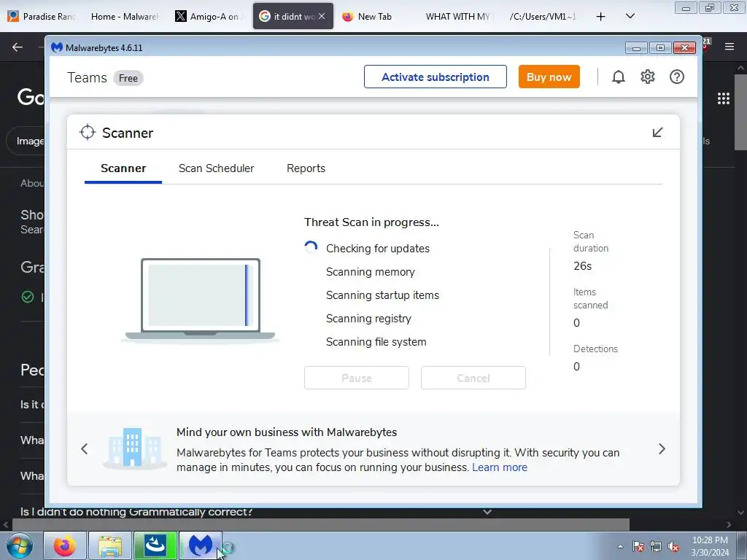This screenshot has height=560, width=747.
Task: Switch to WHAT WITH MY browser tab
Action: point(458,16)
